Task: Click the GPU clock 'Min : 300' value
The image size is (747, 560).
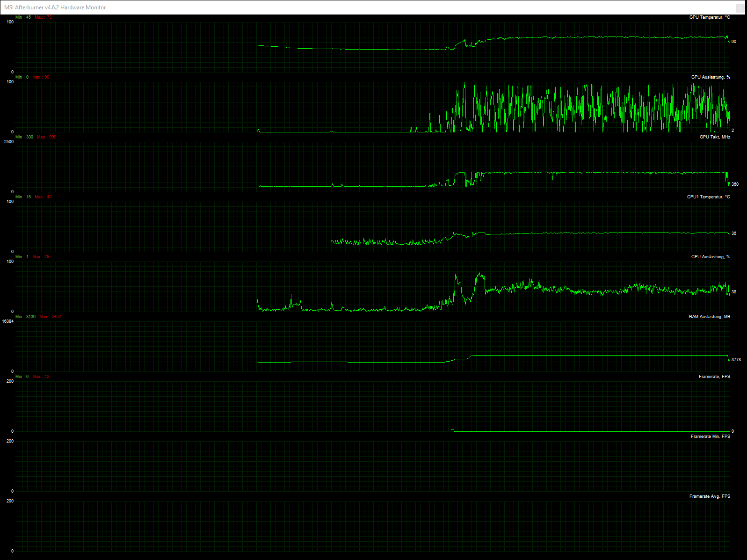Action: [x=24, y=137]
